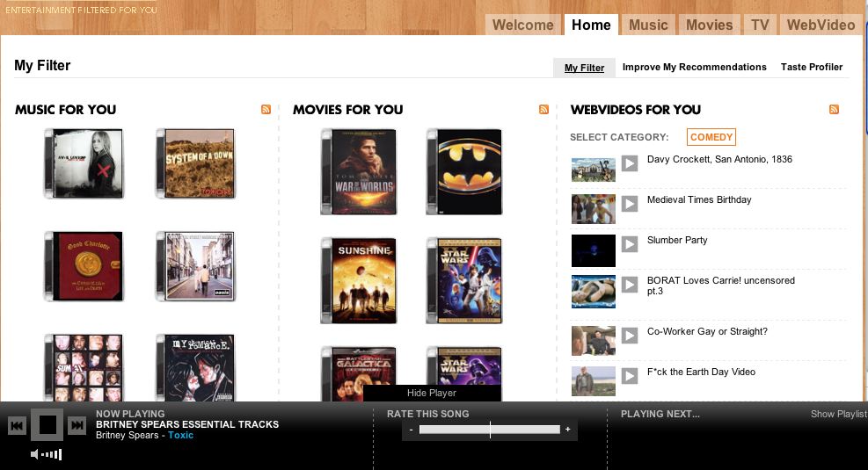The image size is (868, 470).
Task: Open the Sunshine movie cover
Action: tap(359, 280)
